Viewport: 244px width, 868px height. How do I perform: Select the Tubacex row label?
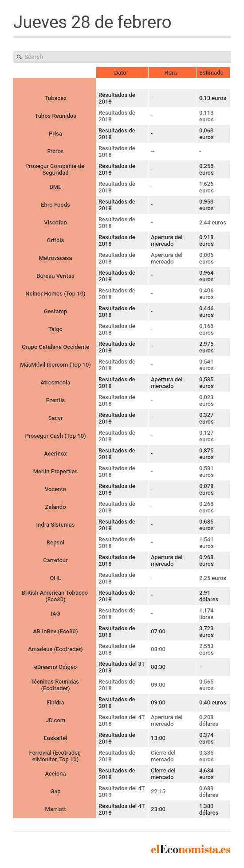[55, 98]
